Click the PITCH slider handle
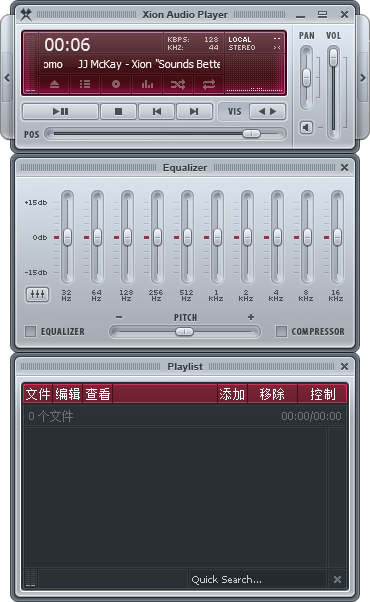Image resolution: width=370 pixels, height=602 pixels. point(184,331)
